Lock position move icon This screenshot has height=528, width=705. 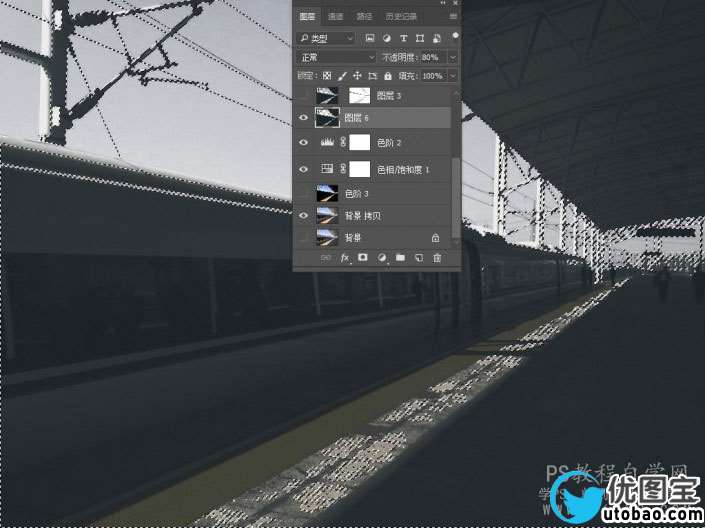357,76
